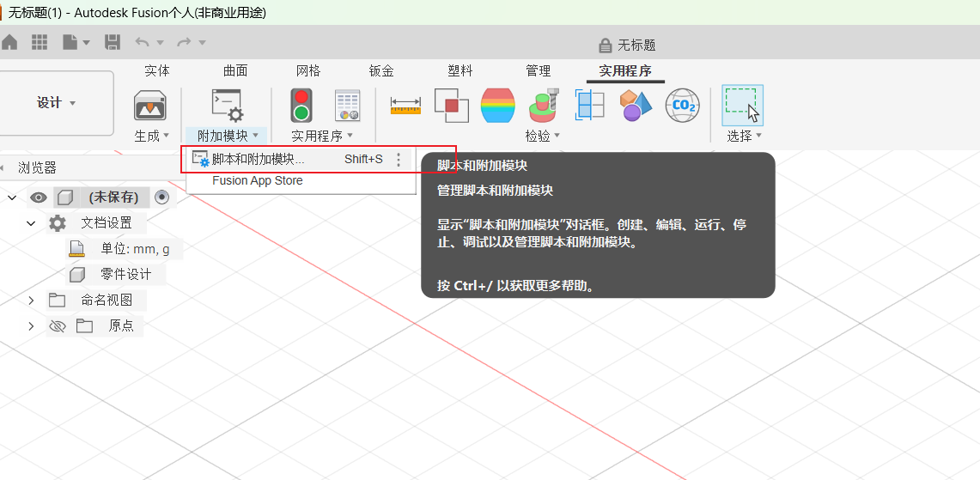Click the 3D print 生成 icon

(150, 106)
